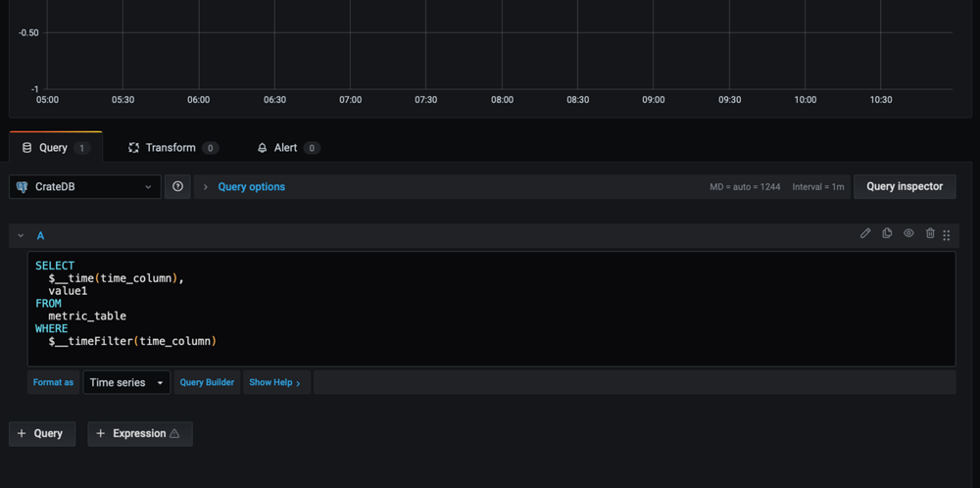The width and height of the screenshot is (980, 488).
Task: Add a new Expression
Action: click(x=140, y=434)
